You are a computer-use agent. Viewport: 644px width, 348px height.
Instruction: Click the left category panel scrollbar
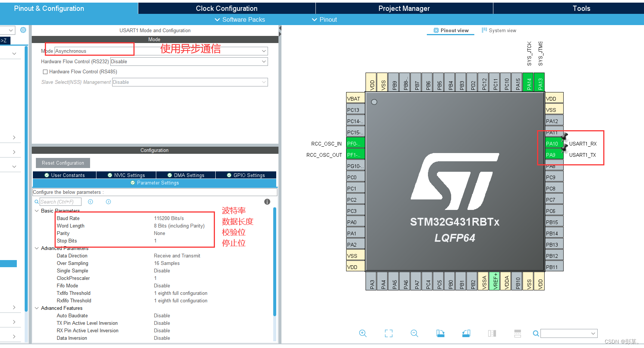click(x=26, y=179)
